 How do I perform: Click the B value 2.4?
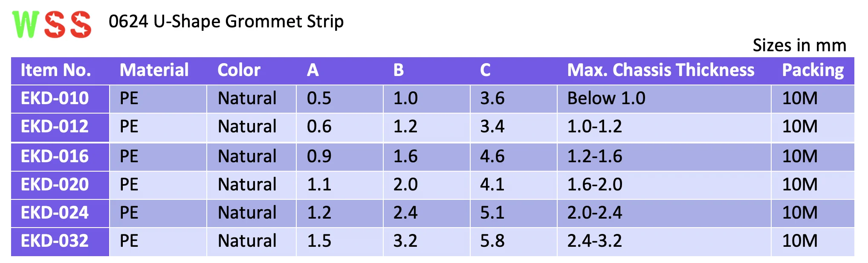(405, 213)
